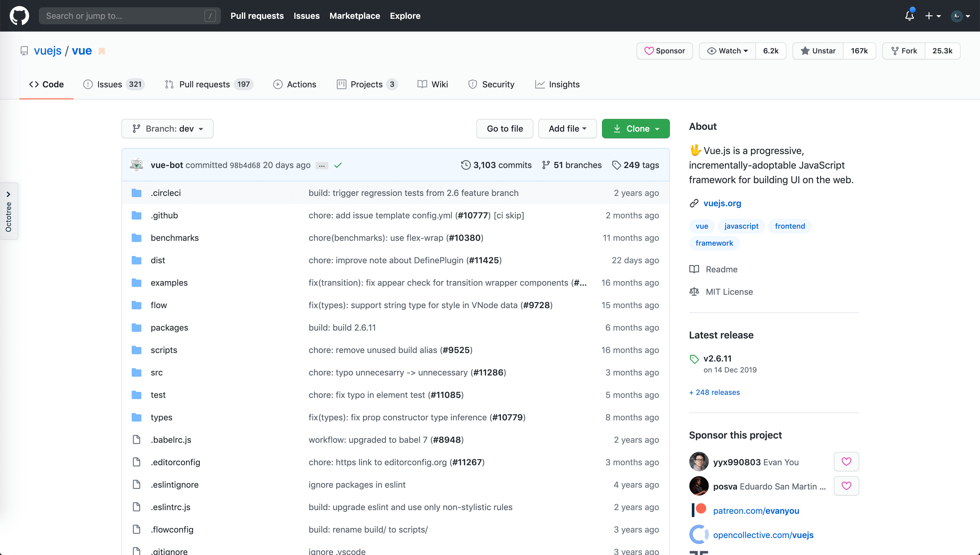The image size is (980, 555).
Task: Open the packages folder icon
Action: [x=137, y=328]
